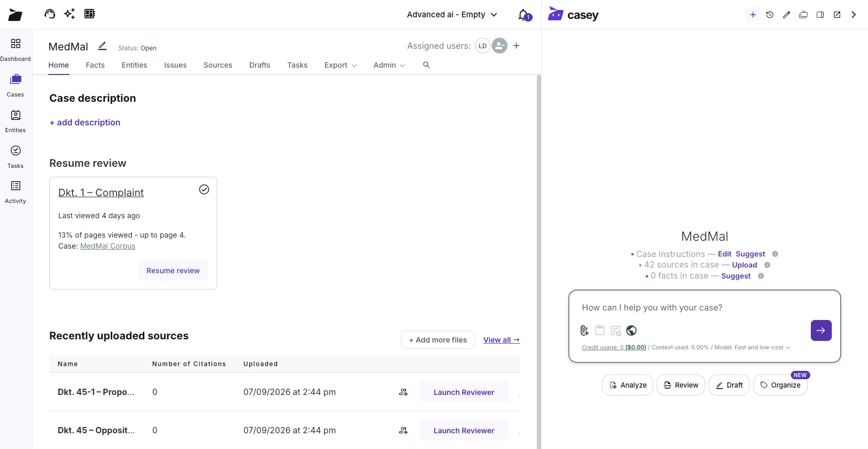Start new Casey chat with plus icon

[x=753, y=15]
